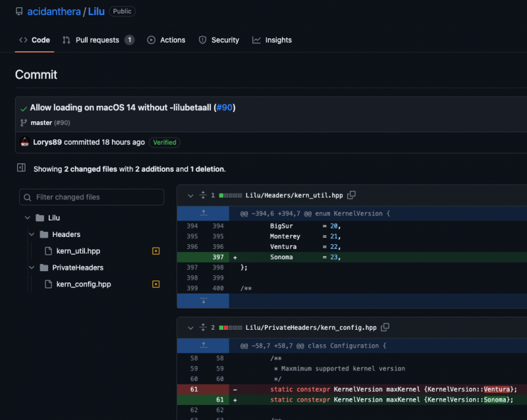Viewport: 527px width, 420px height.
Task: Toggle the file tree sidebar icon
Action: coord(21,167)
